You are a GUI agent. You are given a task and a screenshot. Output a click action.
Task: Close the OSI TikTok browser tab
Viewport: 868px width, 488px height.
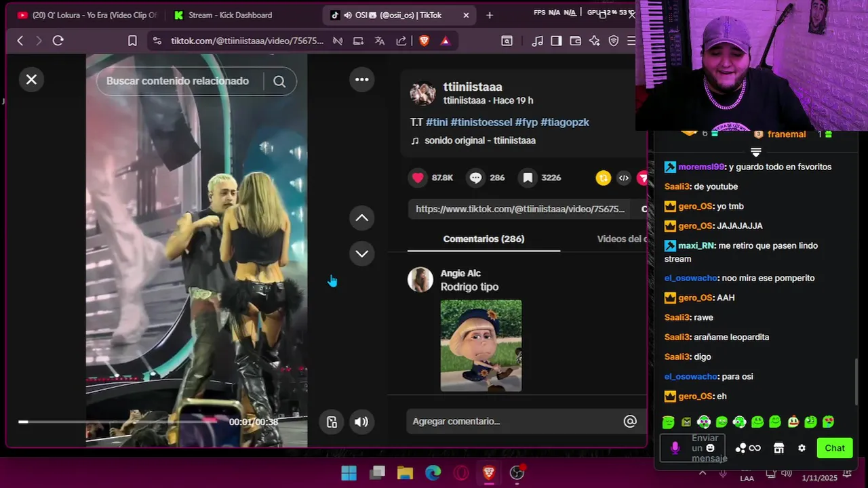(466, 15)
